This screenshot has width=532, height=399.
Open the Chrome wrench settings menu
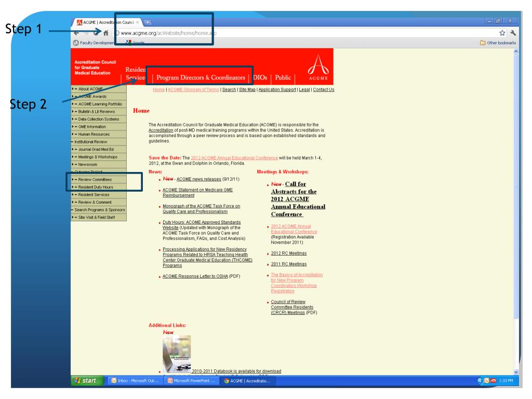[513, 33]
